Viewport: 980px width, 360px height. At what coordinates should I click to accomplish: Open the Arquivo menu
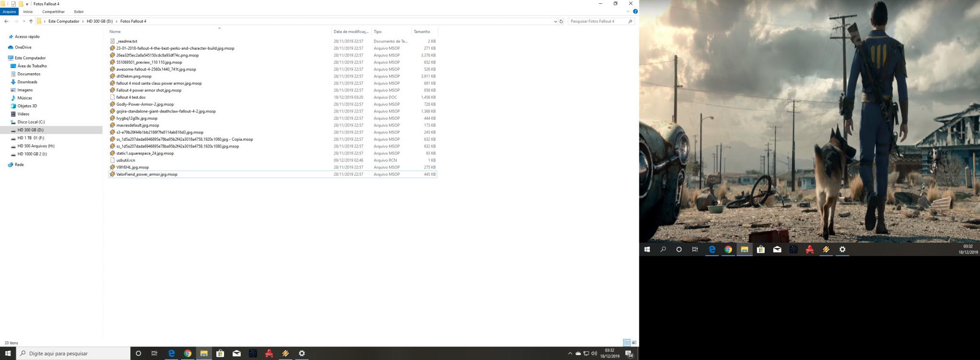(x=9, y=11)
